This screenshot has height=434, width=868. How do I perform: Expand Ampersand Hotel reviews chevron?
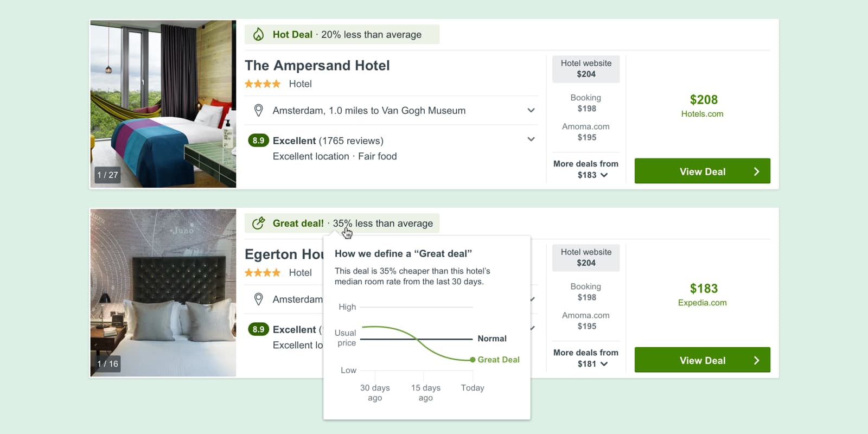click(x=531, y=139)
